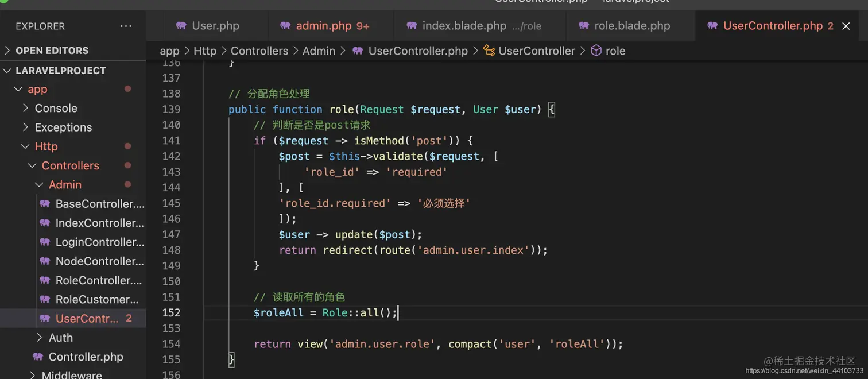
Task: Open the role.blade.php tab
Action: (631, 26)
